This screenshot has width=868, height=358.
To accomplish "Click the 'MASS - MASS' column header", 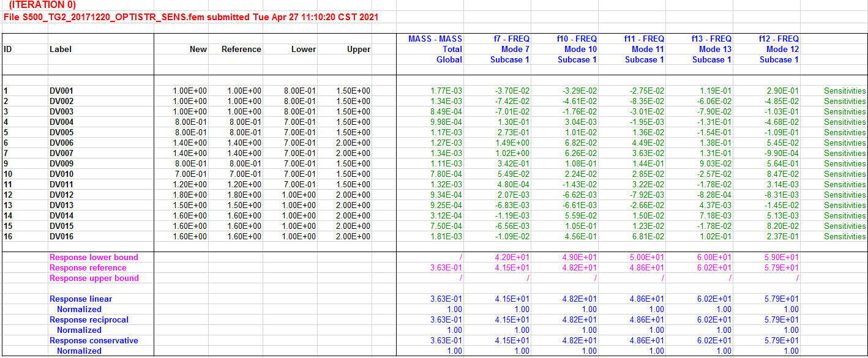I will [435, 39].
